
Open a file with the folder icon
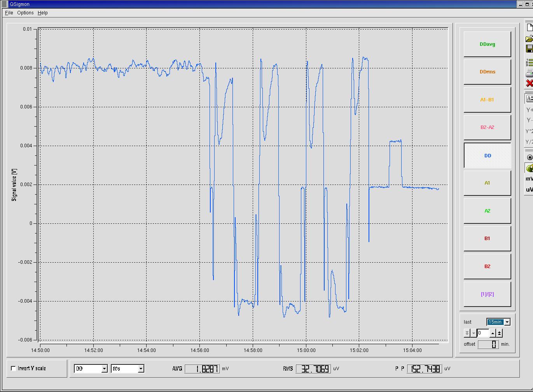[x=530, y=38]
